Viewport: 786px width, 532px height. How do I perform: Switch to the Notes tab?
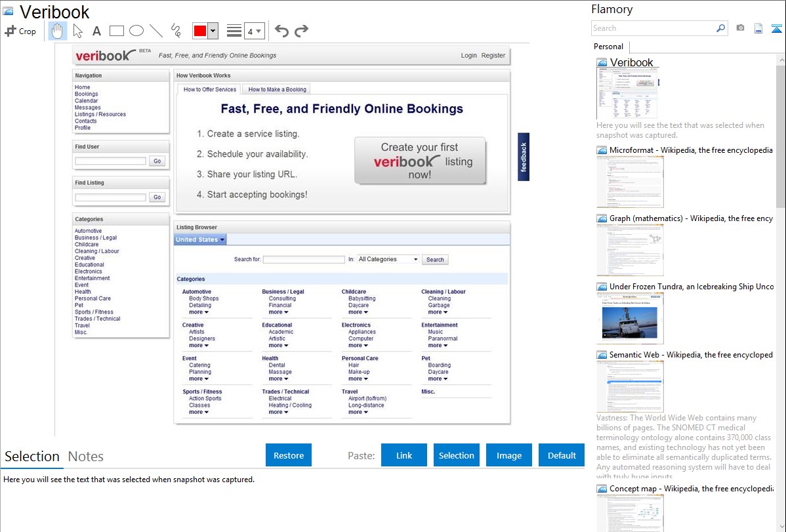coord(86,457)
